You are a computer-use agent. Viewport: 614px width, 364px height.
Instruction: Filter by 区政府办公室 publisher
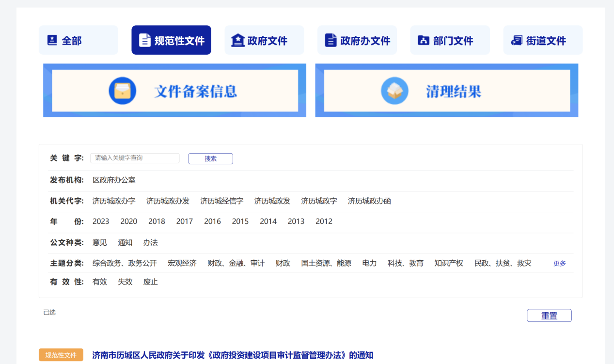(114, 180)
